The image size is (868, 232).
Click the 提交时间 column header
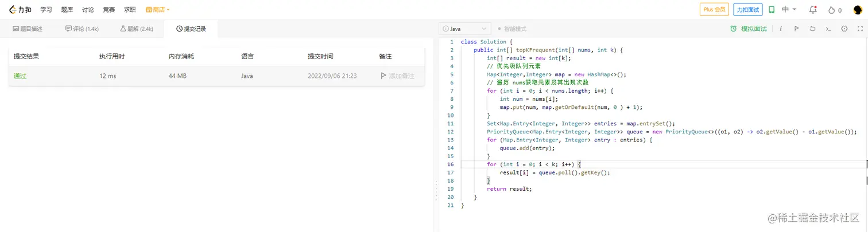click(320, 57)
